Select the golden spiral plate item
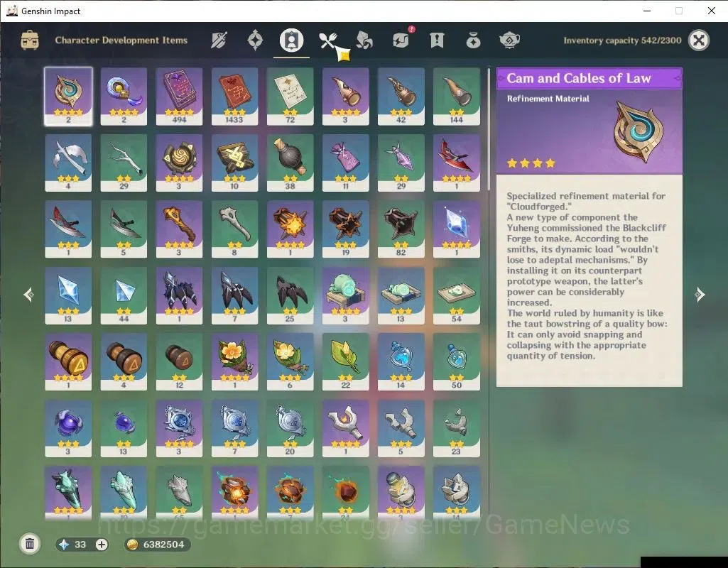The width and height of the screenshot is (728, 568). click(x=179, y=163)
